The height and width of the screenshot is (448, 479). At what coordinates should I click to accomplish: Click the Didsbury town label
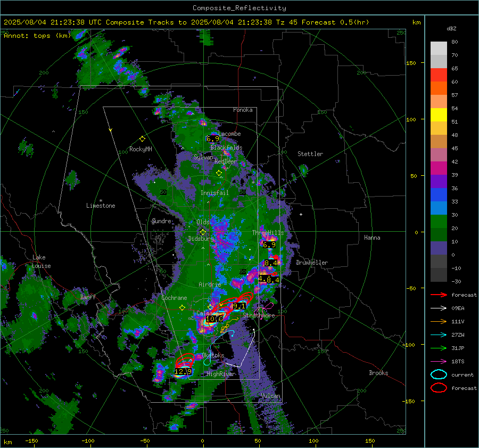201,239
